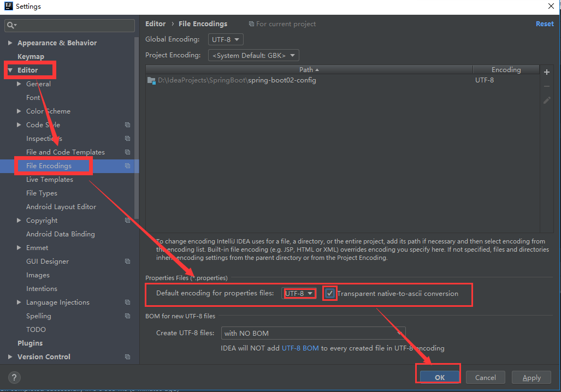Click the search magnifier icon
This screenshot has width=561, height=392.
click(10, 25)
